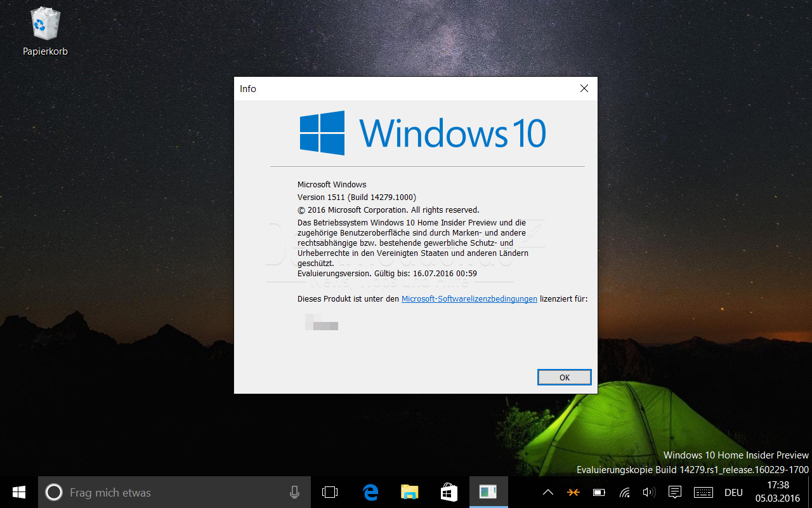The image size is (812, 508).
Task: Click the Cortana circle icon
Action: pyautogui.click(x=55, y=492)
